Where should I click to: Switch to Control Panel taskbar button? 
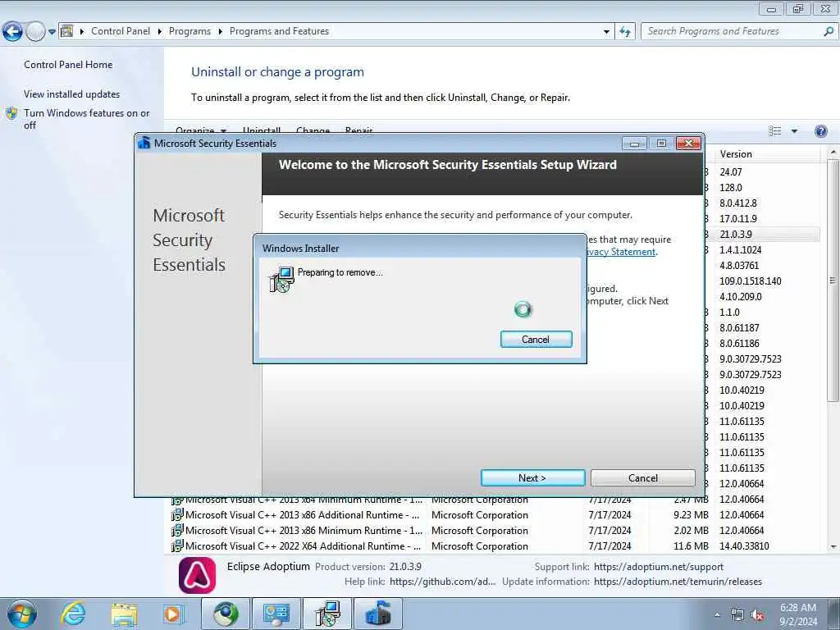click(x=276, y=614)
